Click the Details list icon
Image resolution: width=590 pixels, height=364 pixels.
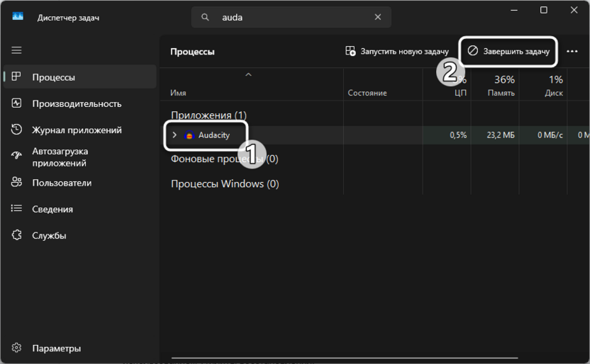pyautogui.click(x=17, y=209)
